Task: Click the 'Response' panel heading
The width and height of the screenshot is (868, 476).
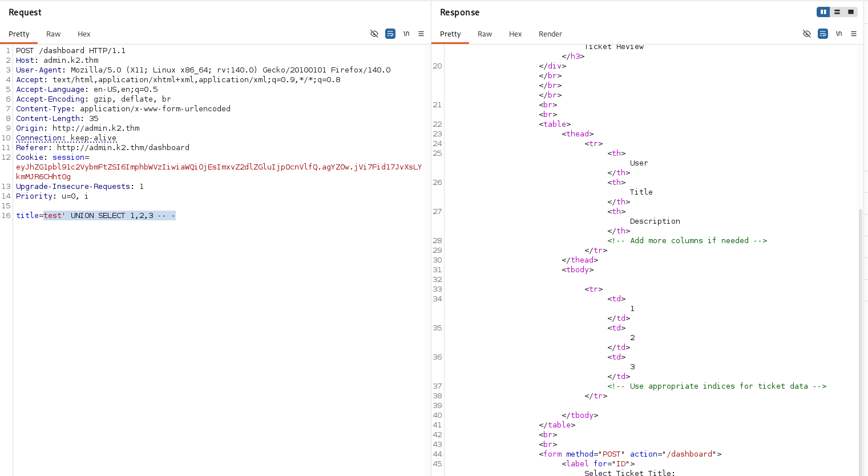Action: click(x=459, y=13)
